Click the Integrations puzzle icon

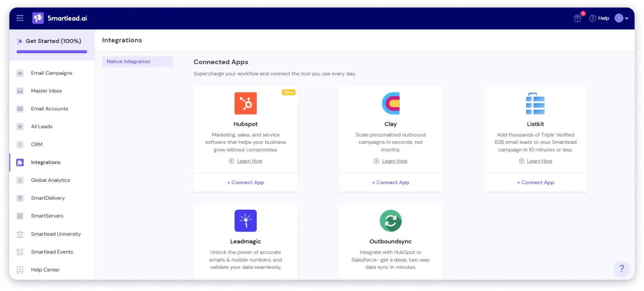20,162
